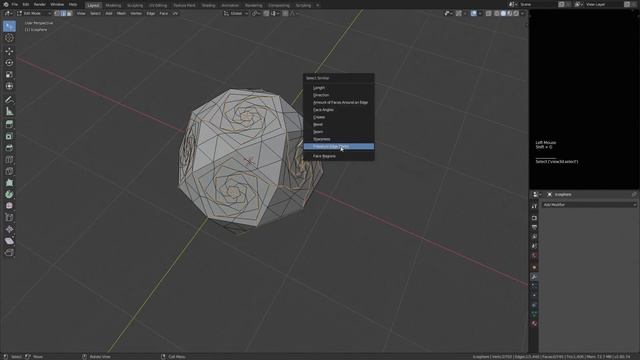640x360 pixels.
Task: Switch to the Shading workspace tab
Action: pos(208,5)
